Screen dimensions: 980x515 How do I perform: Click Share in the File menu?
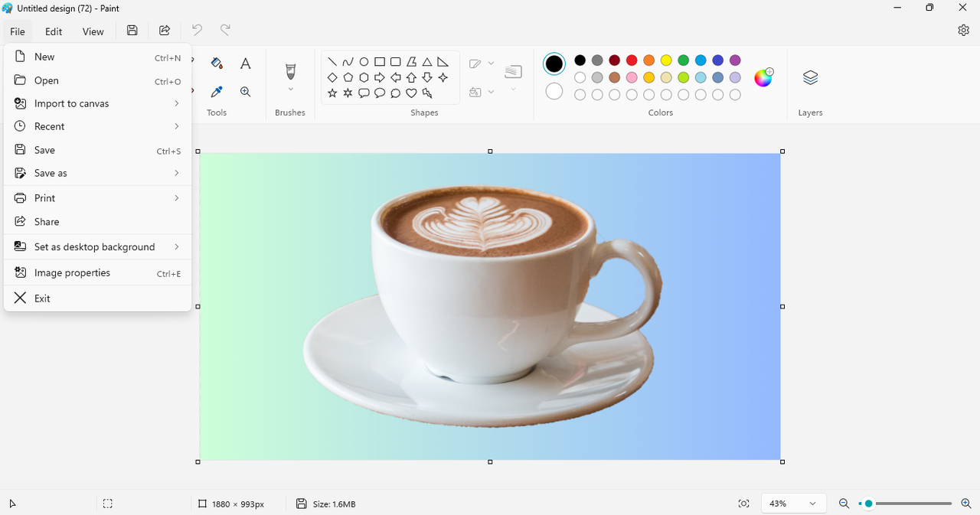point(98,222)
